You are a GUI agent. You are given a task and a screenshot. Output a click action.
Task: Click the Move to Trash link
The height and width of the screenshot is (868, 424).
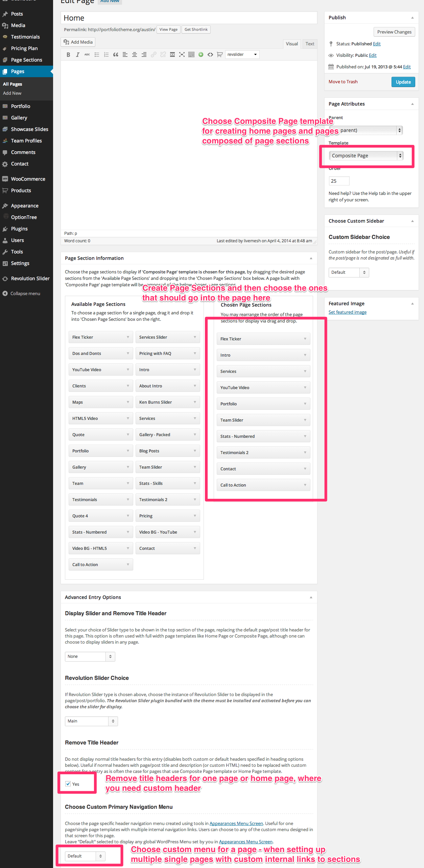pyautogui.click(x=343, y=82)
